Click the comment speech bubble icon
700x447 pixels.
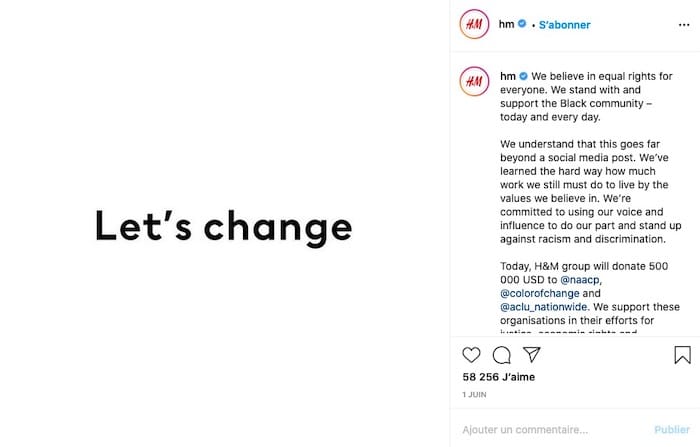click(x=502, y=355)
